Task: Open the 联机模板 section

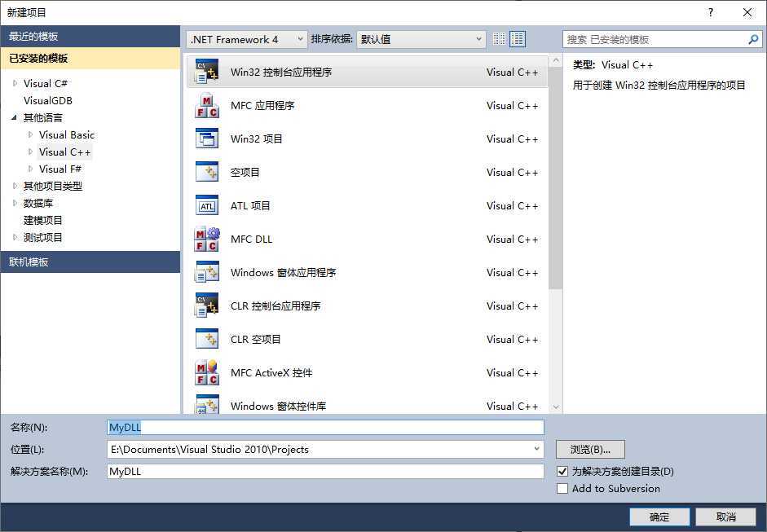Action: point(90,262)
